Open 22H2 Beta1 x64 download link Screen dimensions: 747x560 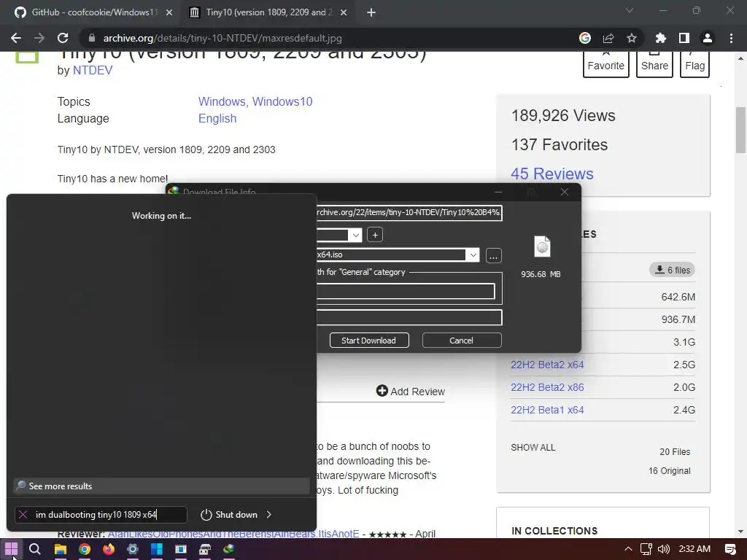(x=547, y=410)
